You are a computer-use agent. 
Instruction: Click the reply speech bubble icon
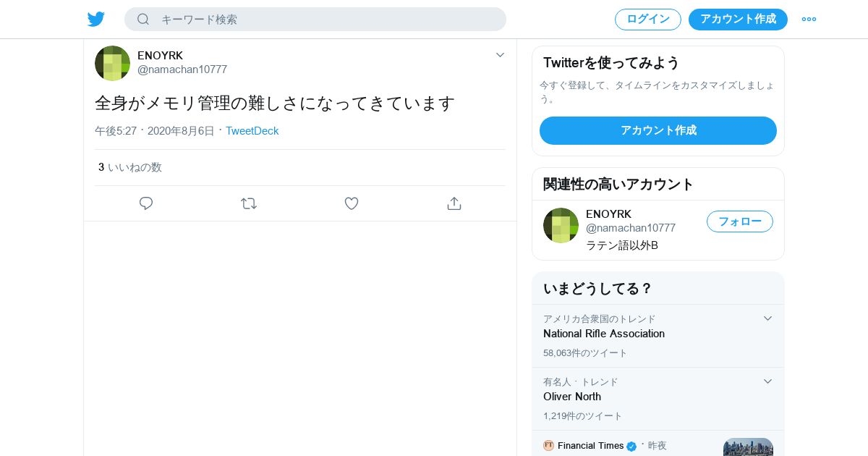click(x=146, y=203)
